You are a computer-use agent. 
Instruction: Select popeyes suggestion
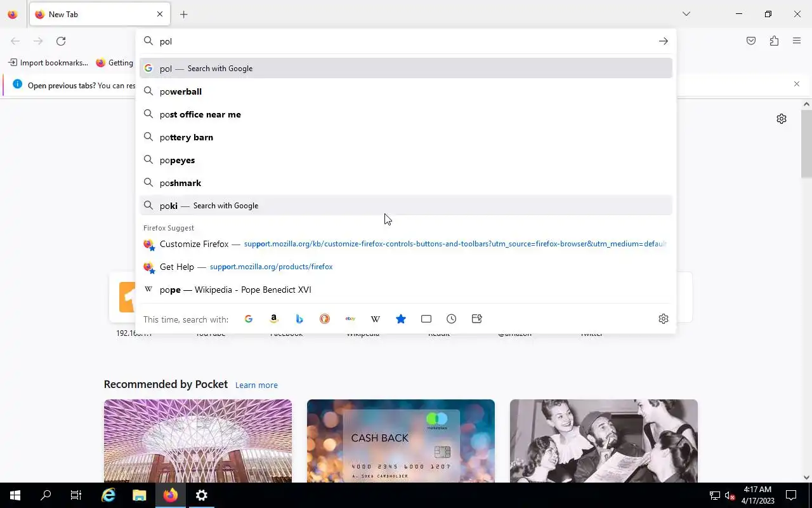tap(406, 160)
